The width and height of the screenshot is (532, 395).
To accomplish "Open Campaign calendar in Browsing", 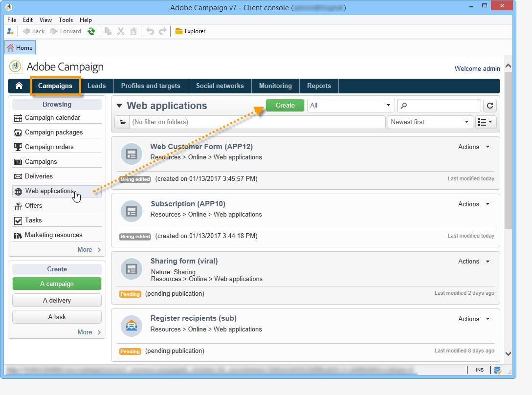I will pyautogui.click(x=57, y=118).
